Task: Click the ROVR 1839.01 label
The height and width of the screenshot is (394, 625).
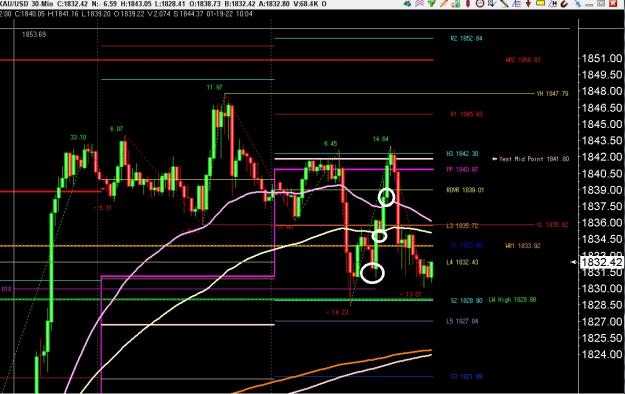Action: 465,190
